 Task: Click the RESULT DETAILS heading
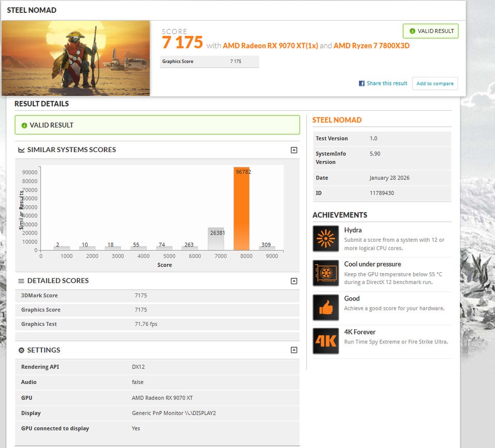pyautogui.click(x=42, y=104)
